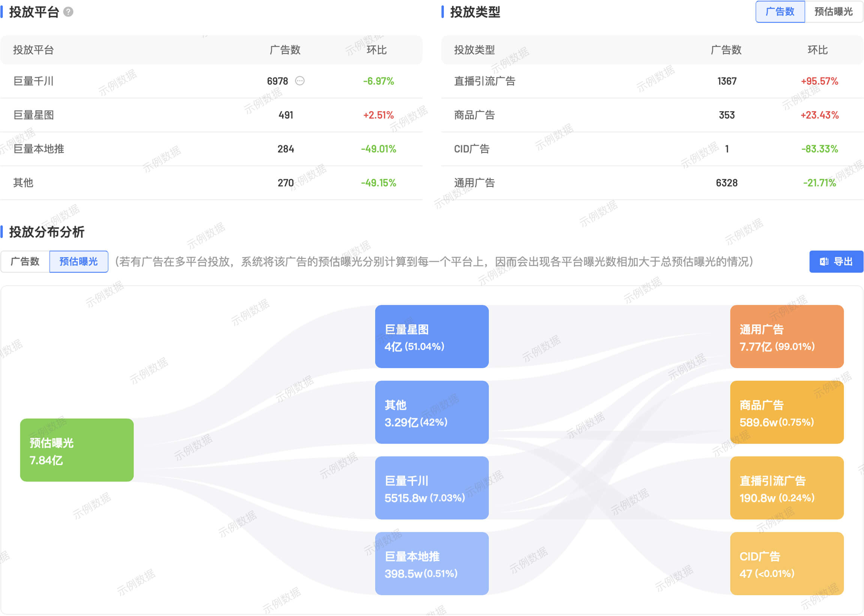Select the 巨量千川 5515.8w Sankey node

tap(432, 488)
